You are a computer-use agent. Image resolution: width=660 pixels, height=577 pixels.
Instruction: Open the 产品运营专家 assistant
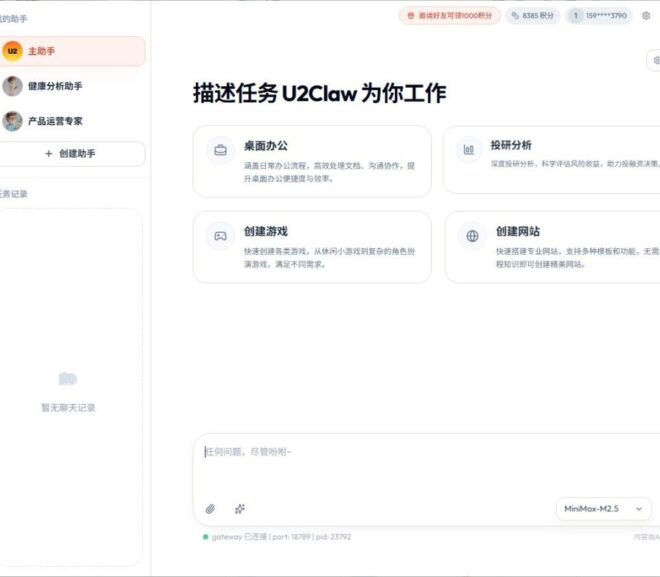coord(72,121)
